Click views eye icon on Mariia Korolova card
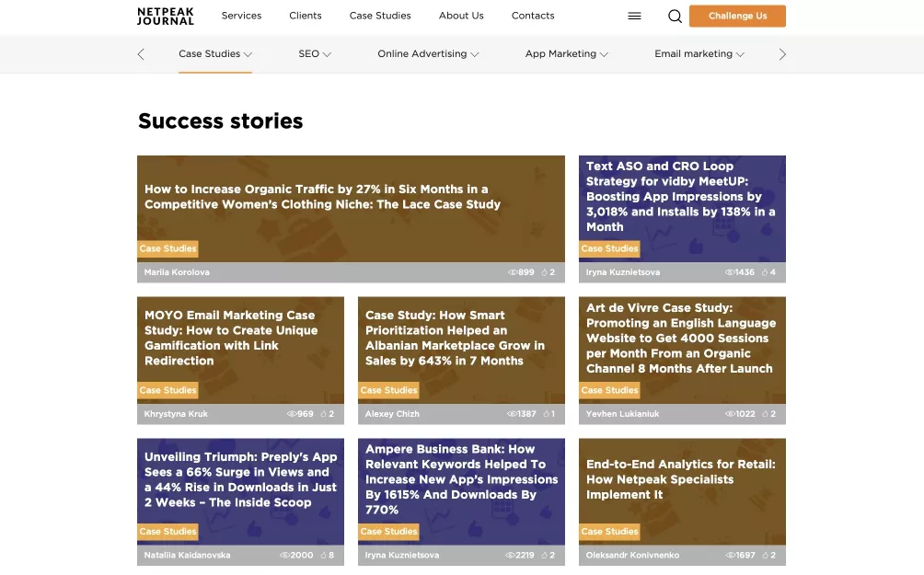The height and width of the screenshot is (575, 924). point(512,272)
